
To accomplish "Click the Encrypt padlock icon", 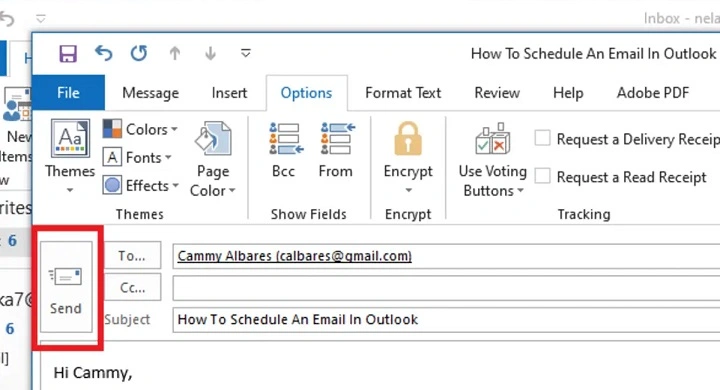I will click(x=408, y=138).
